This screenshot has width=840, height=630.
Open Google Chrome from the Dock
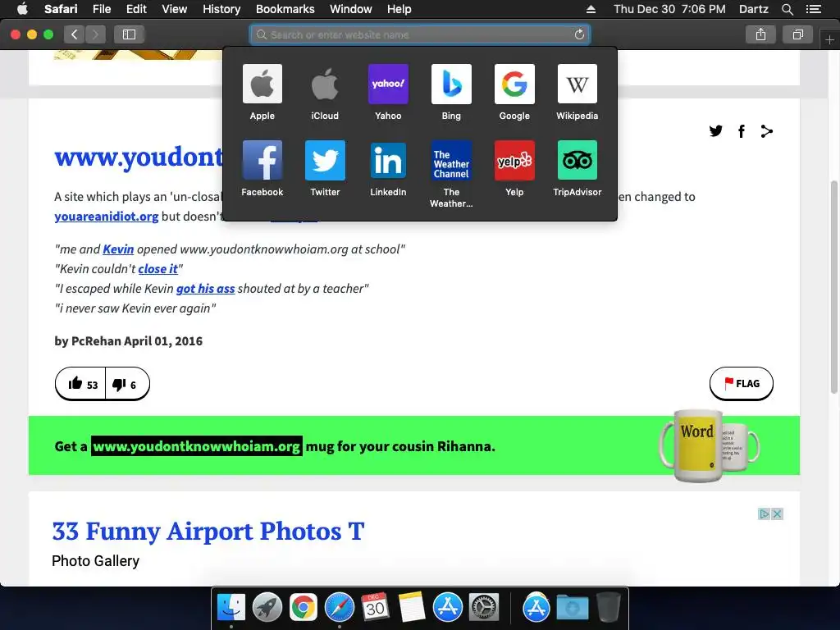point(304,607)
